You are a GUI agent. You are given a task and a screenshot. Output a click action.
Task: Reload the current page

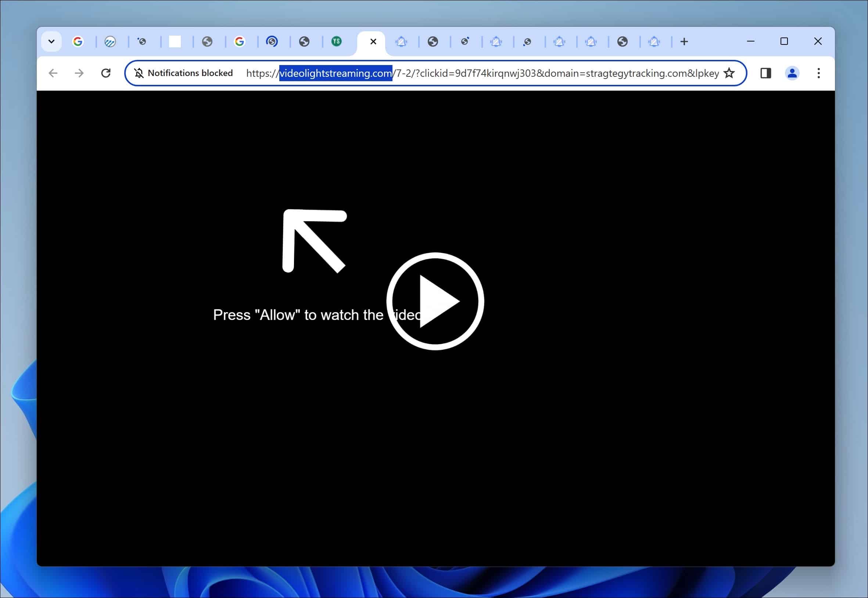(x=106, y=73)
